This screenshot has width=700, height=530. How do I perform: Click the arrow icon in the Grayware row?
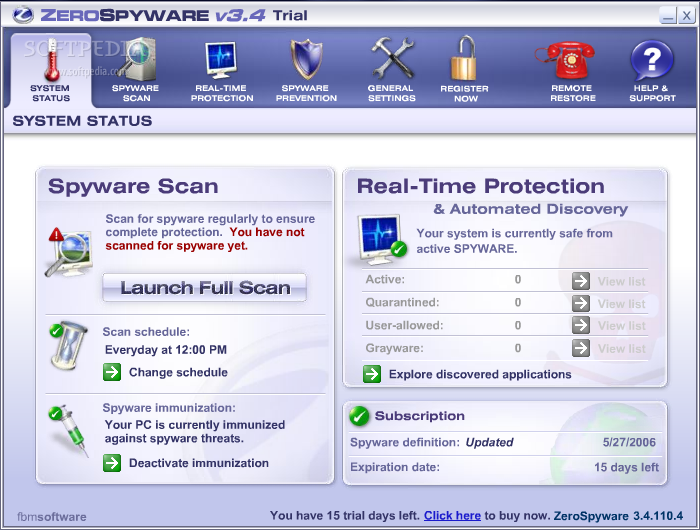[581, 348]
